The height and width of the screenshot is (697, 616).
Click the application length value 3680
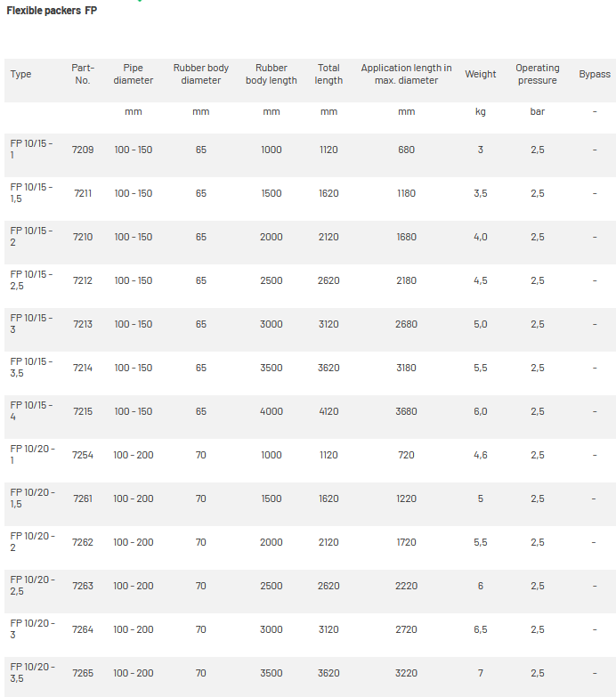point(406,411)
